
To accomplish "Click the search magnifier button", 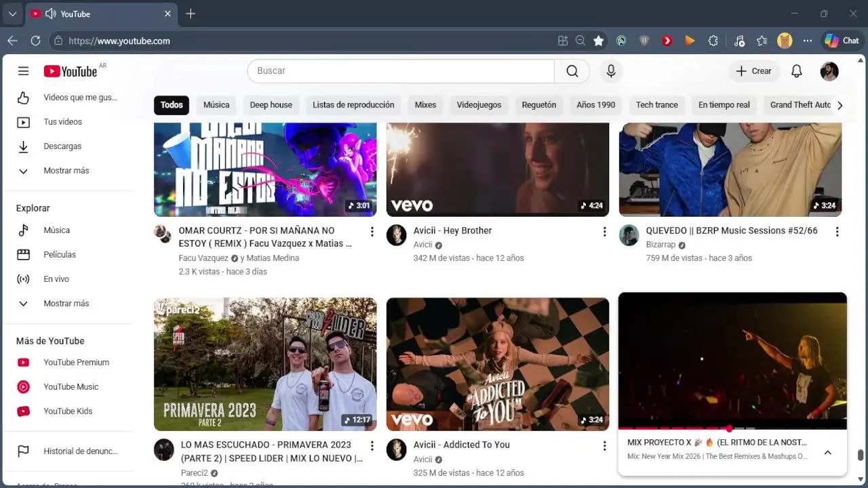I will pyautogui.click(x=572, y=71).
